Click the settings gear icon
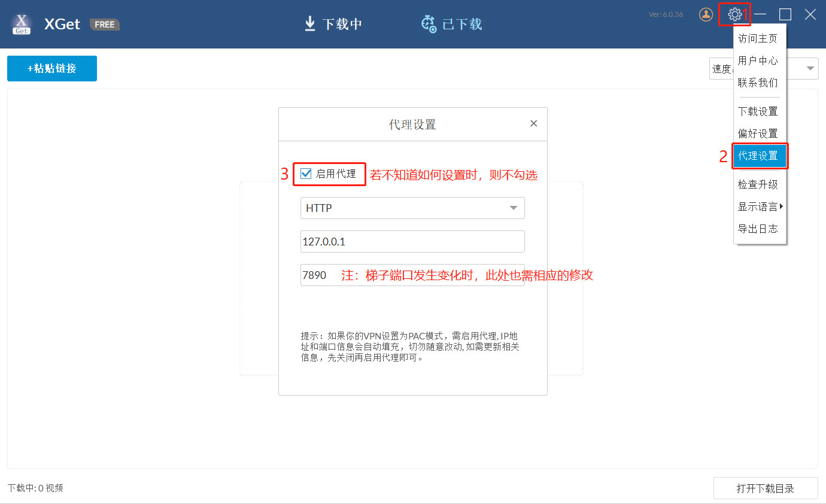Screen dimensions: 826x504 click(734, 14)
